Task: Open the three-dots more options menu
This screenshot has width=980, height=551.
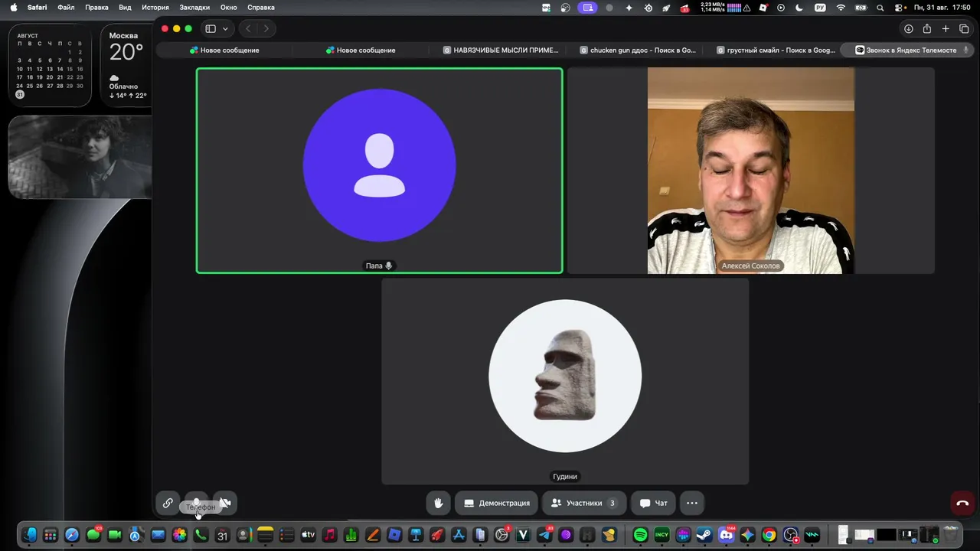Action: [x=692, y=503]
